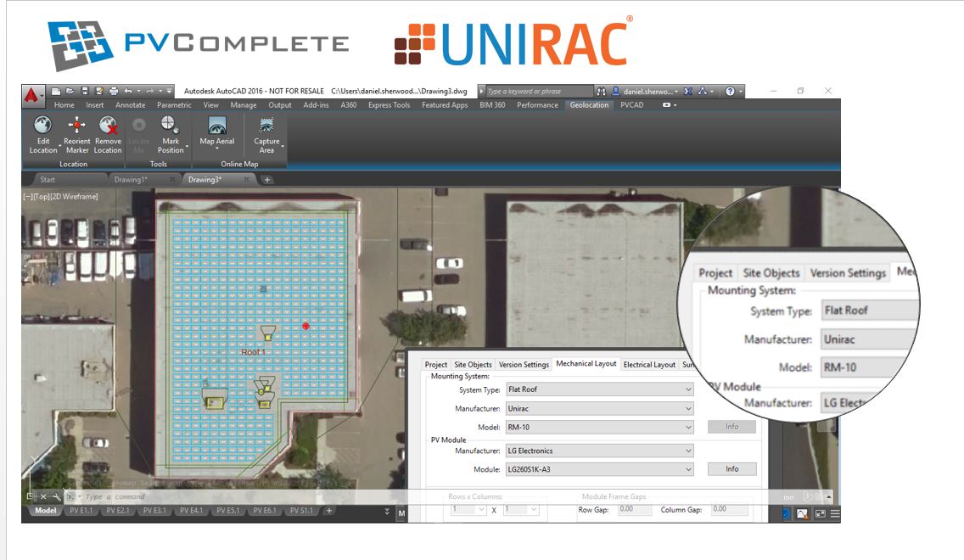
Task: Close the command line with its X icon
Action: click(x=43, y=496)
